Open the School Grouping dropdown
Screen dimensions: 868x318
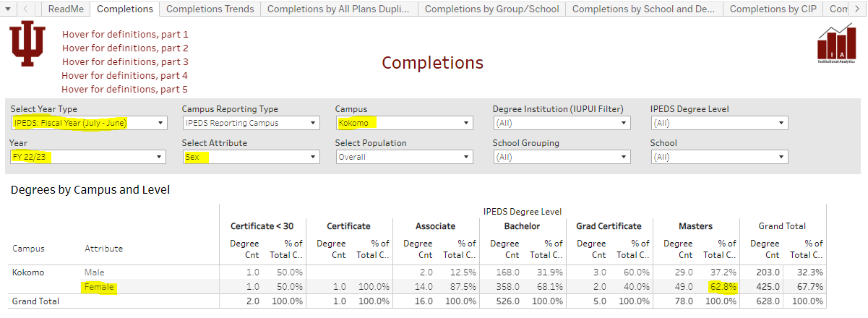tap(561, 158)
